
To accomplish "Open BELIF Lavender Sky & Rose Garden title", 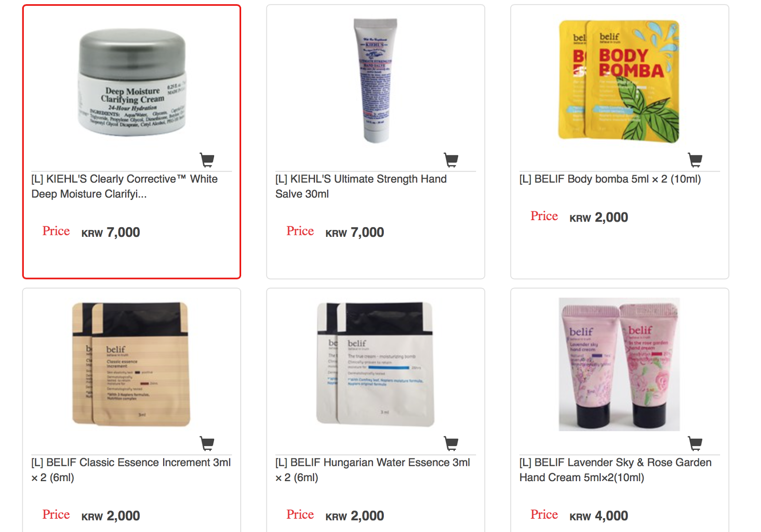I will tap(615, 470).
